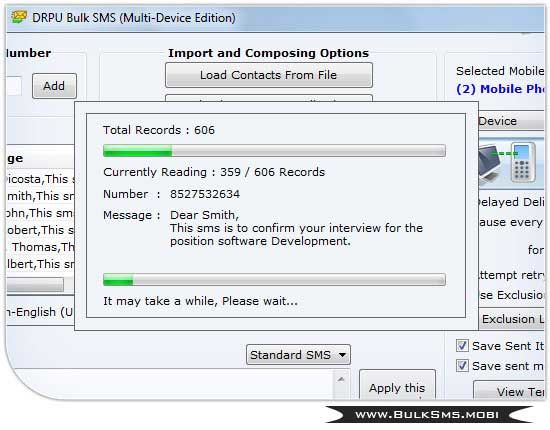Click the Add number button
The width and height of the screenshot is (550, 430).
(x=54, y=86)
